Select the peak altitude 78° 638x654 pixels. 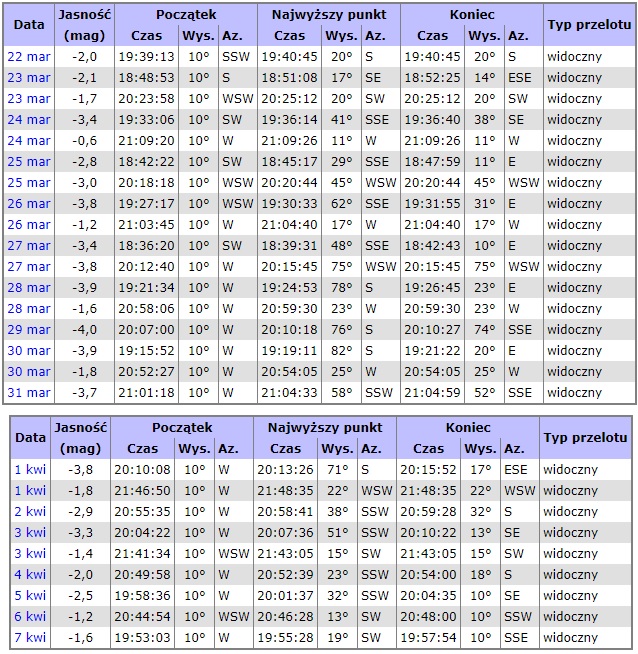[342, 287]
